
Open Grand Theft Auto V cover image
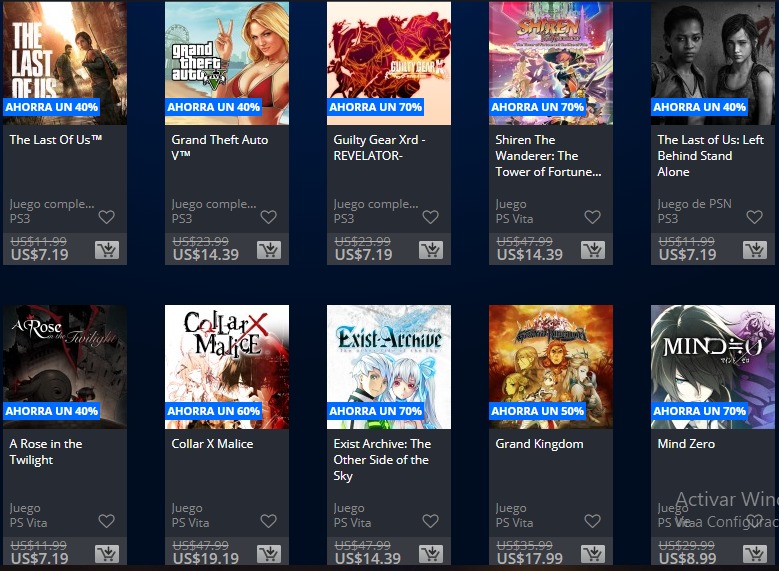click(227, 63)
